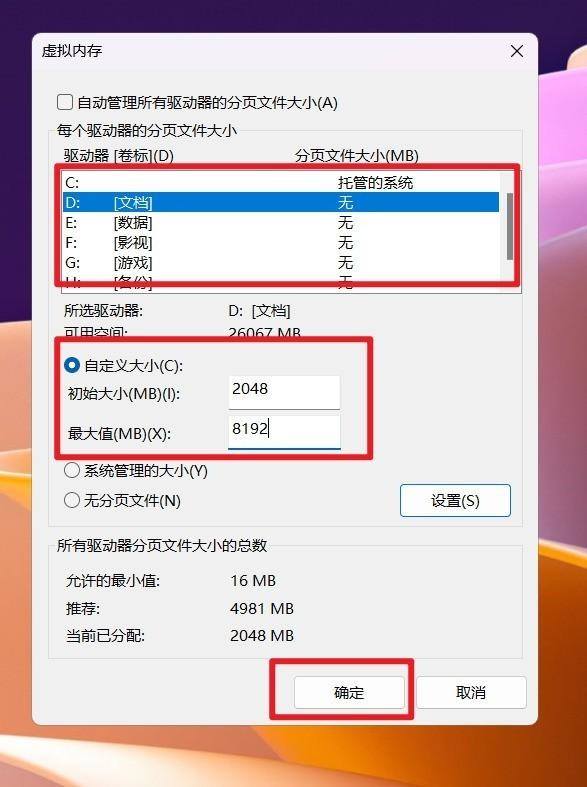This screenshot has width=587, height=787.
Task: Confirm with the 确定 button
Action: (349, 693)
